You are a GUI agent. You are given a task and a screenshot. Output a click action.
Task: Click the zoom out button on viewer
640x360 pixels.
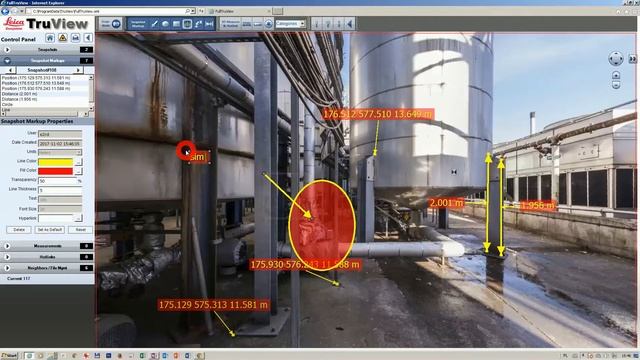[x=616, y=85]
